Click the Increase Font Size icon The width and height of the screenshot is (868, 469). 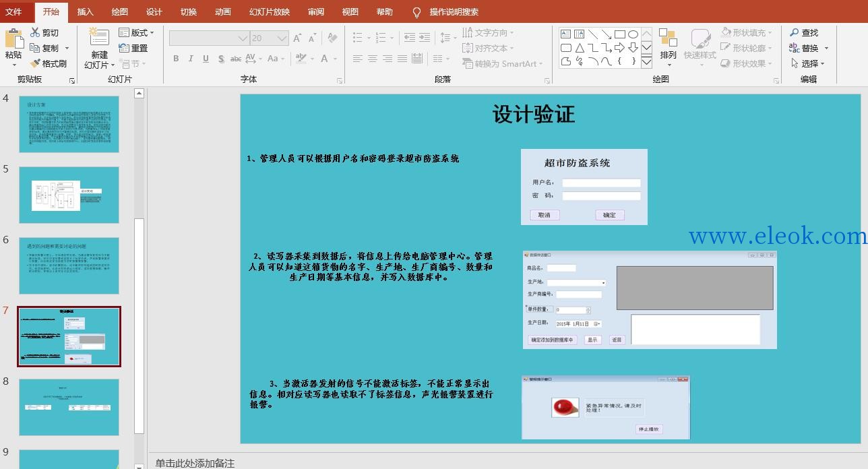(297, 38)
